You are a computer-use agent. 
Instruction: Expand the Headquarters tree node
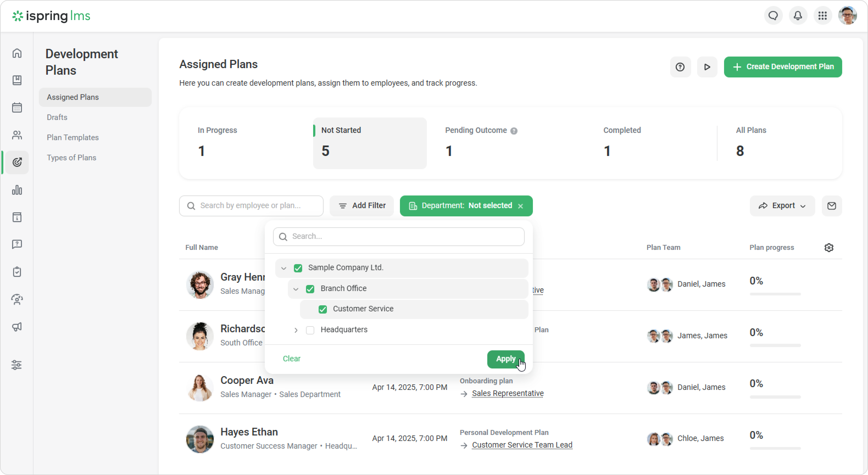pyautogui.click(x=296, y=330)
